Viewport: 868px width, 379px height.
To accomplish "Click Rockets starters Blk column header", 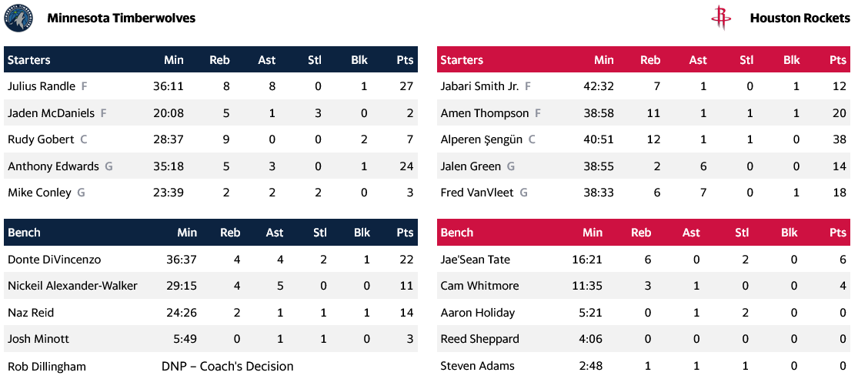I will click(792, 60).
